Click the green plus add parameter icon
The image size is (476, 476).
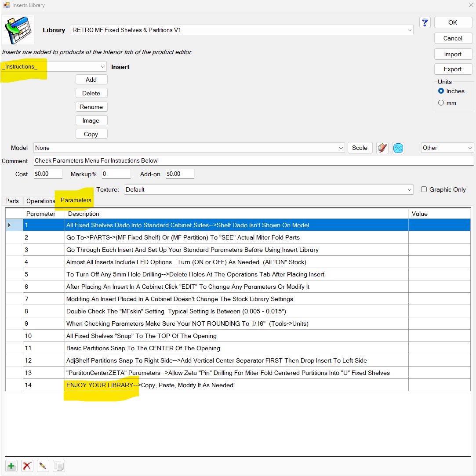coord(11,466)
